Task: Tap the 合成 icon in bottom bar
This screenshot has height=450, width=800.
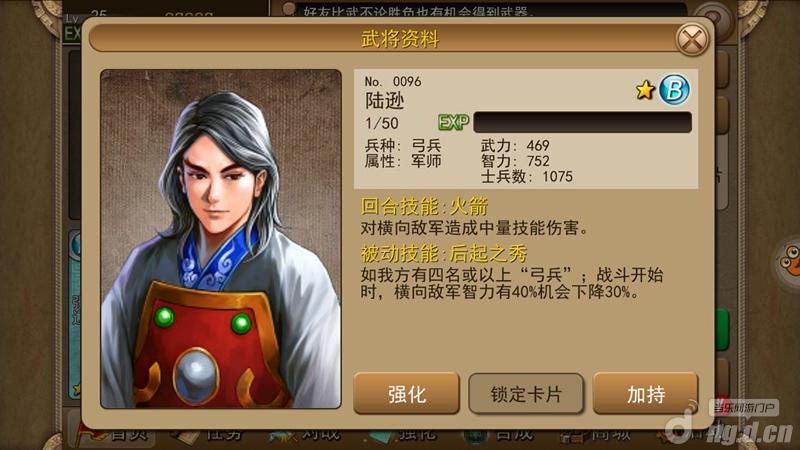Action: [x=476, y=437]
